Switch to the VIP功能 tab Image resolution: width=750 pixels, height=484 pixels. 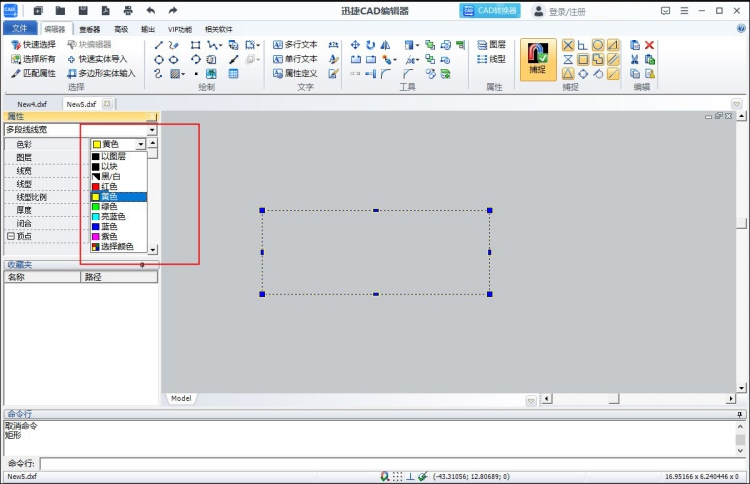[180, 30]
